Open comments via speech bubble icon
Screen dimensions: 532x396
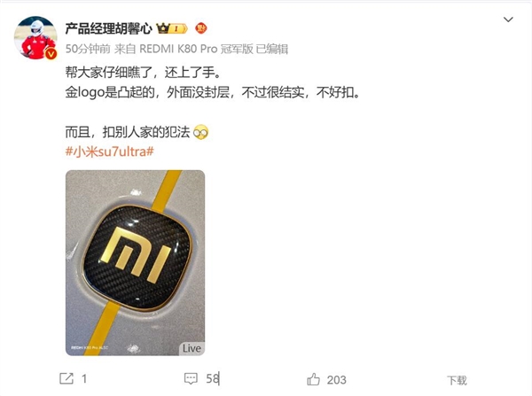coord(191,378)
